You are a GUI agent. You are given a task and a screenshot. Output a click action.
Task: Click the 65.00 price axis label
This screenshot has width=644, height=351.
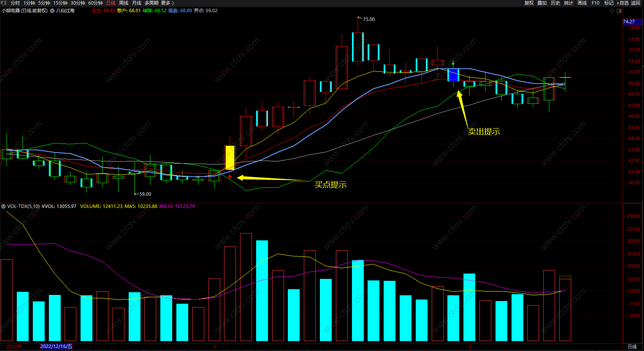pyautogui.click(x=634, y=128)
